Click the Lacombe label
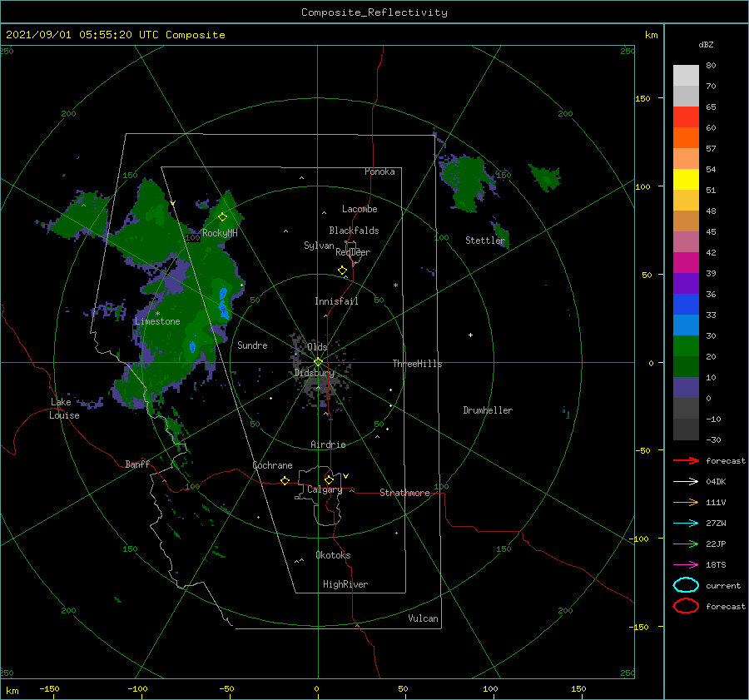Viewport: 749px width, 700px height. (x=360, y=209)
